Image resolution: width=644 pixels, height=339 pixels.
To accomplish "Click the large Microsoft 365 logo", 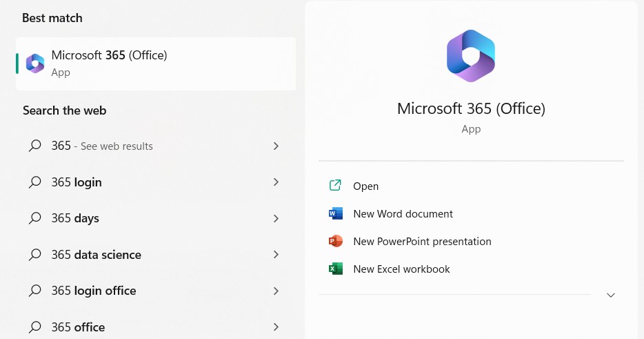I will [x=471, y=56].
